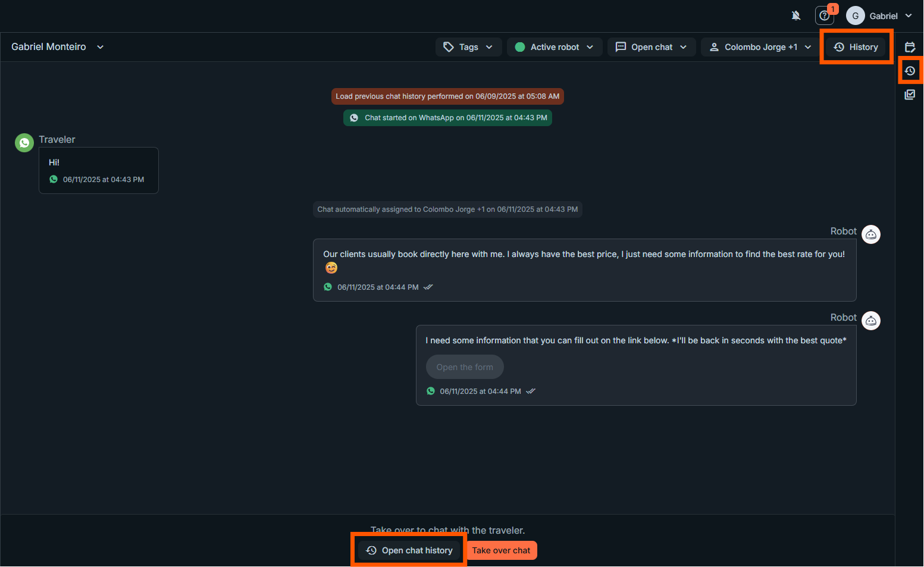The height and width of the screenshot is (567, 924).
Task: Open the Tags dropdown
Action: click(x=469, y=47)
